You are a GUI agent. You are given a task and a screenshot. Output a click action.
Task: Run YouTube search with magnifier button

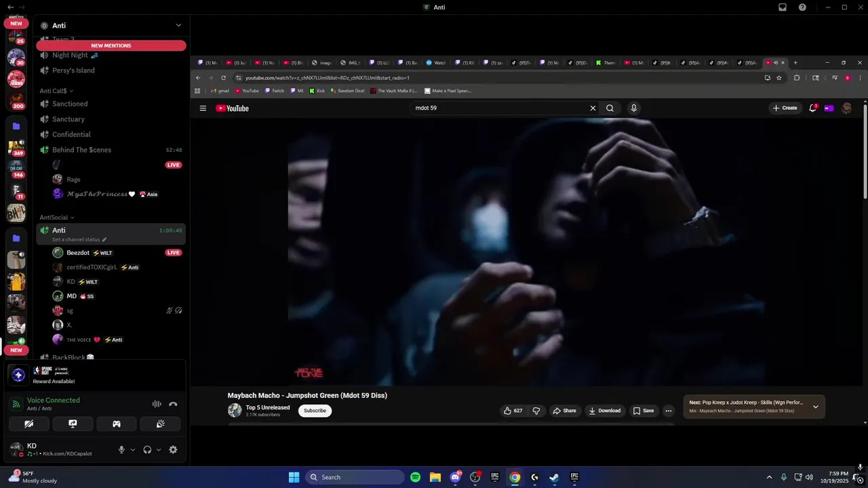click(x=610, y=108)
